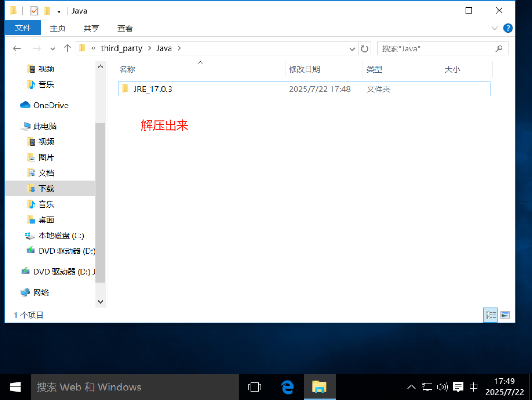
Task: Go up one folder level arrow
Action: (67, 48)
